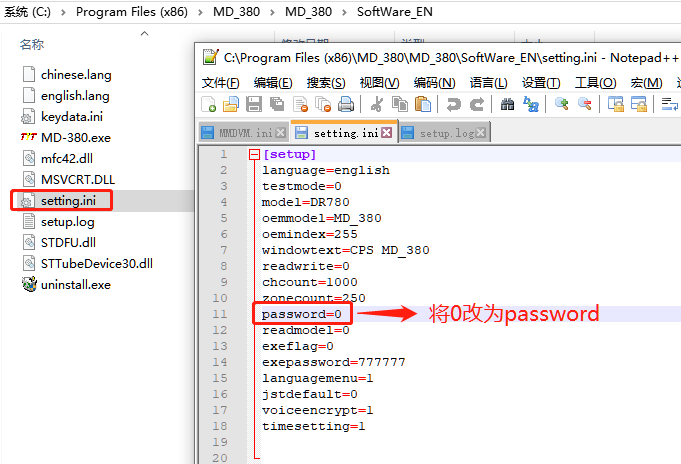Viewport: 681px width, 464px height.
Task: Click the New file icon in Notepad++
Action: pos(209,104)
